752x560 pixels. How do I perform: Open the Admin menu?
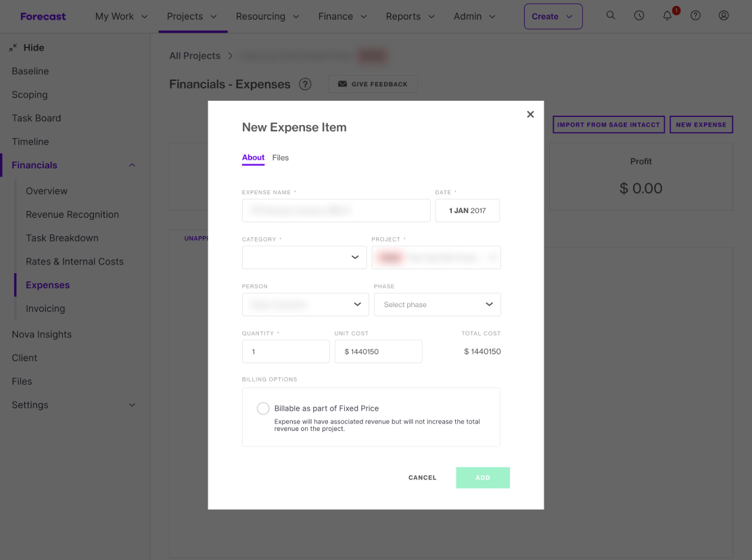(474, 16)
